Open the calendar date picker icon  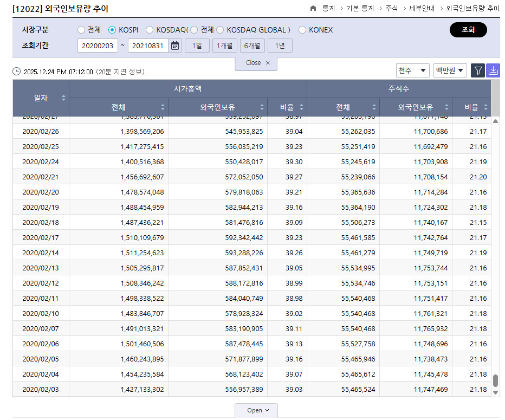click(x=175, y=46)
